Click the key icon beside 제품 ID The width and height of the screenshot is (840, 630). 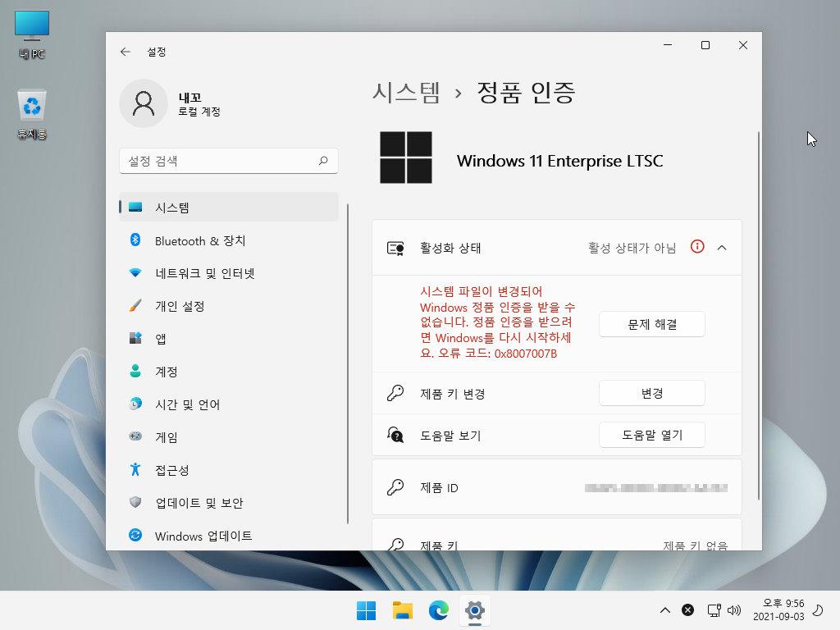(395, 487)
